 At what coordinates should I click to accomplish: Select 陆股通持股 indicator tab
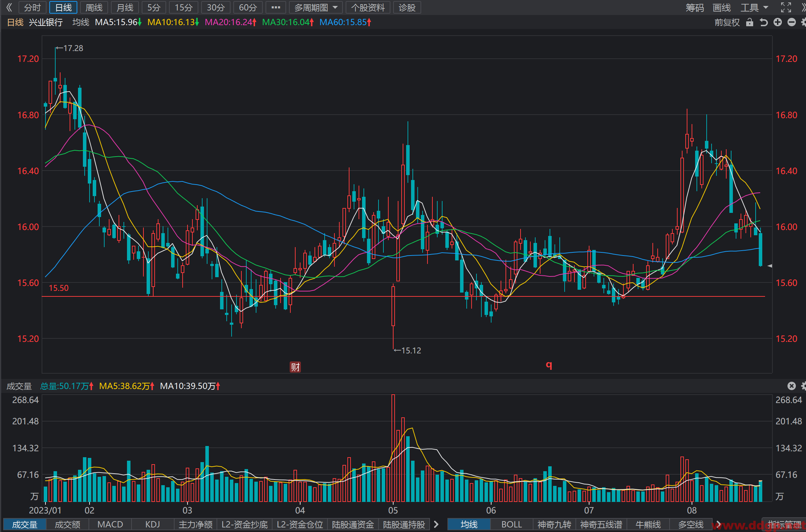(404, 524)
